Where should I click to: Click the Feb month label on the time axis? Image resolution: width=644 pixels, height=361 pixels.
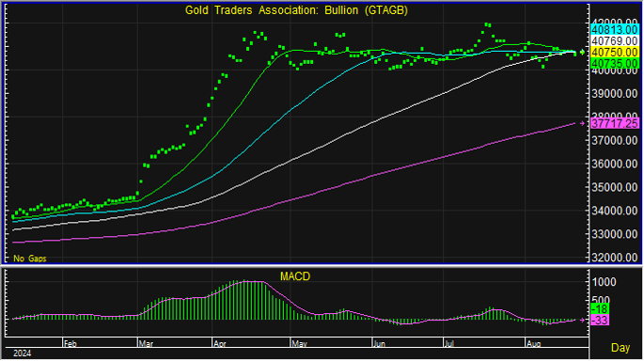(x=71, y=344)
